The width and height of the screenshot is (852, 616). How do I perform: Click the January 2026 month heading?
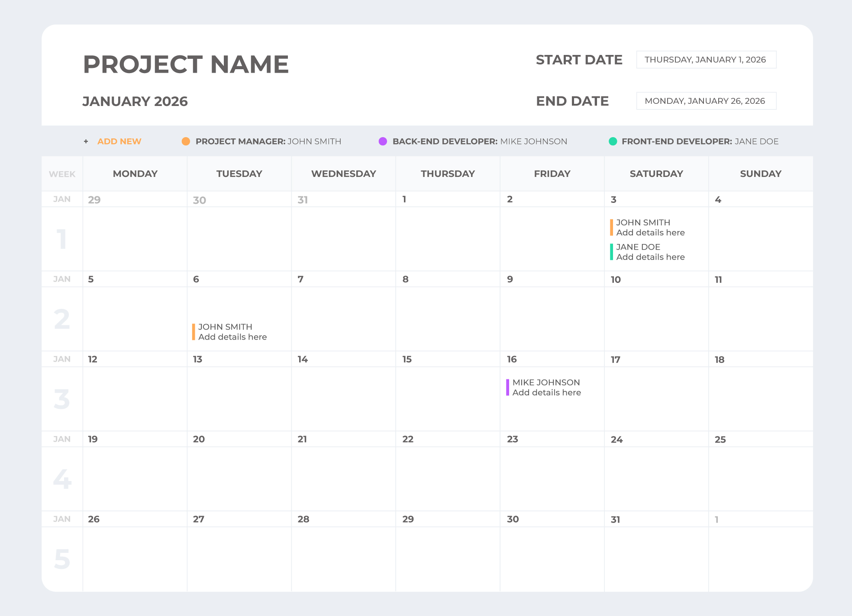pos(135,101)
